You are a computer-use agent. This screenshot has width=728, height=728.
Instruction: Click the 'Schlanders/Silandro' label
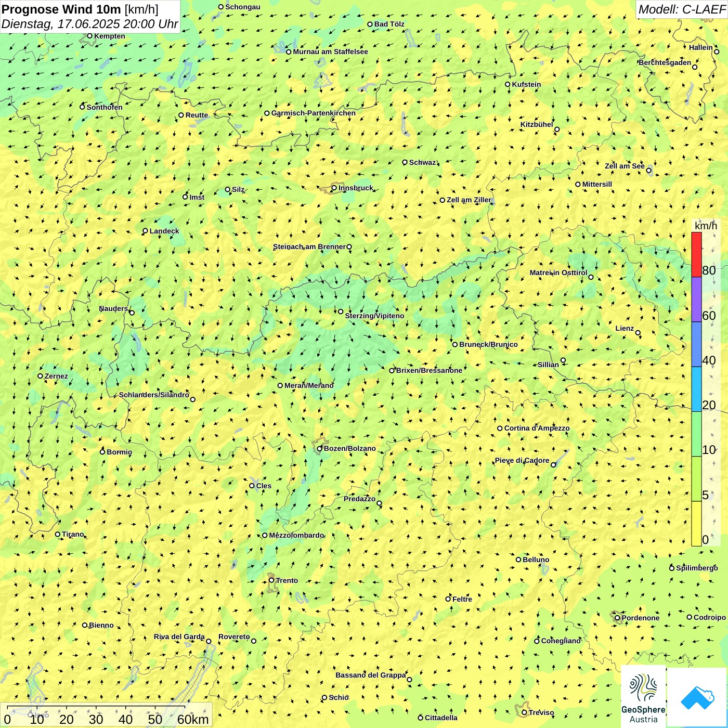[154, 395]
